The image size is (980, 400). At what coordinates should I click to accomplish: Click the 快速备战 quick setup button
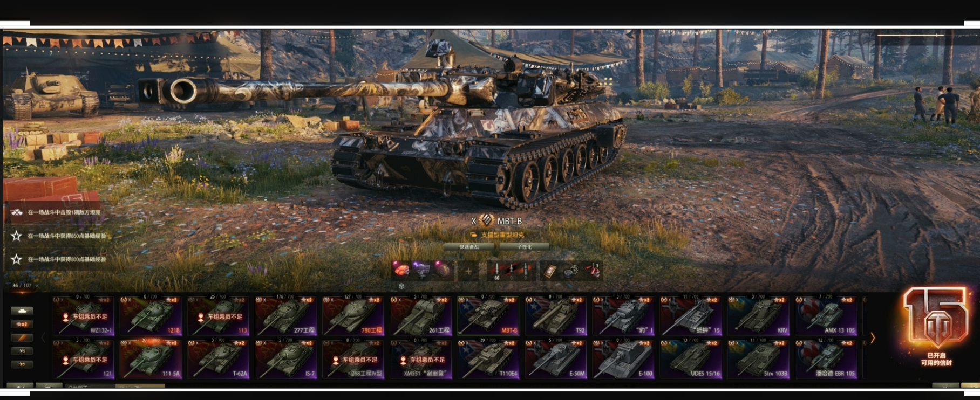pos(469,247)
